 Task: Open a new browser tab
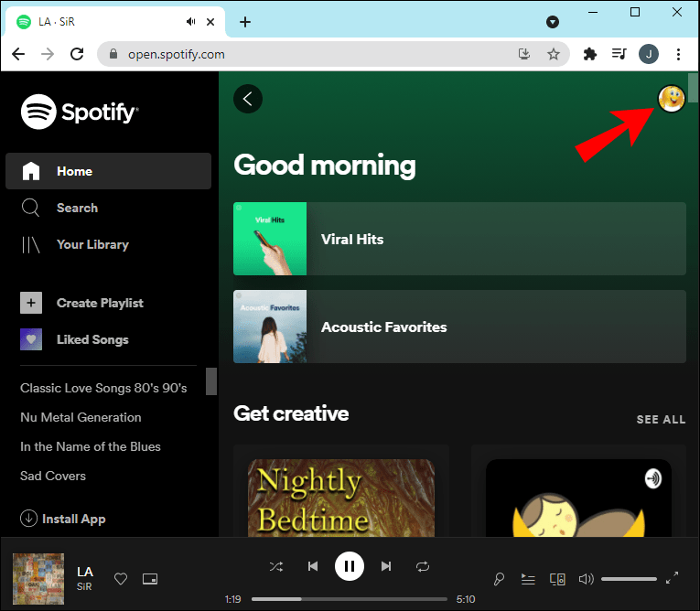245,21
